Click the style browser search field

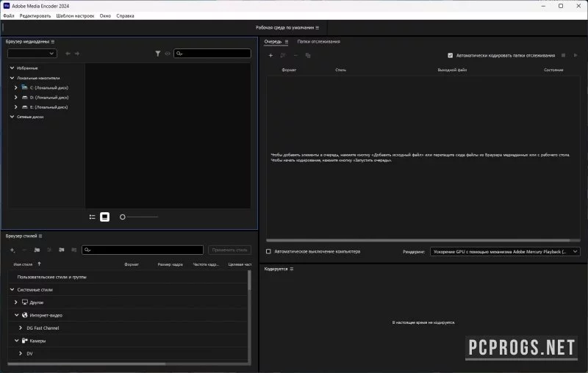click(x=143, y=250)
